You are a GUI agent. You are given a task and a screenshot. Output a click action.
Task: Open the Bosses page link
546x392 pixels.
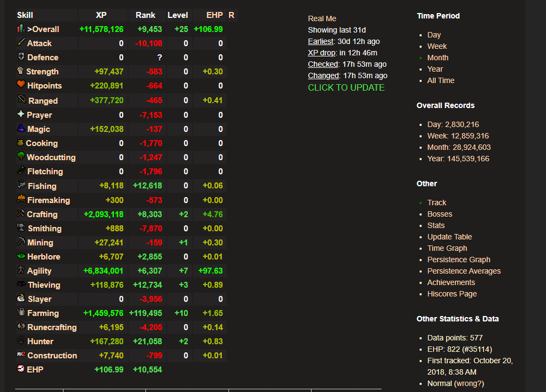coord(440,214)
